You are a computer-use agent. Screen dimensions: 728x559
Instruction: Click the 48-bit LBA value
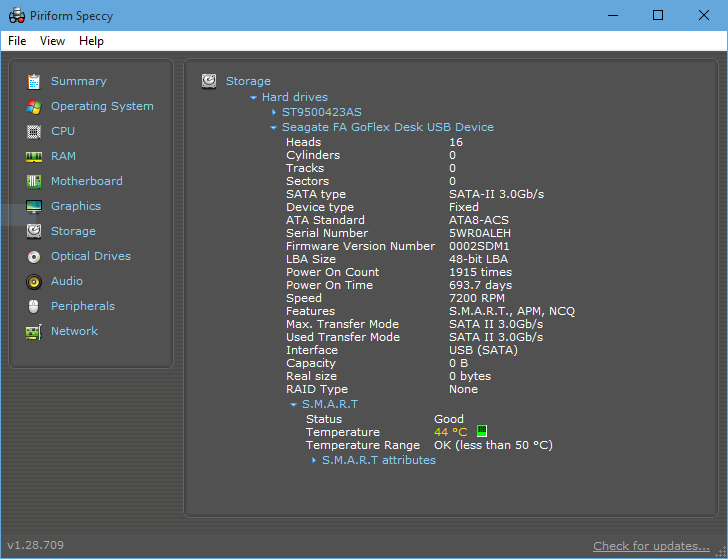(x=478, y=259)
